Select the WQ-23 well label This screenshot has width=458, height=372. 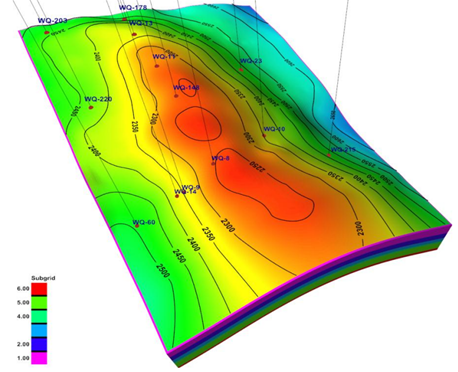[251, 61]
